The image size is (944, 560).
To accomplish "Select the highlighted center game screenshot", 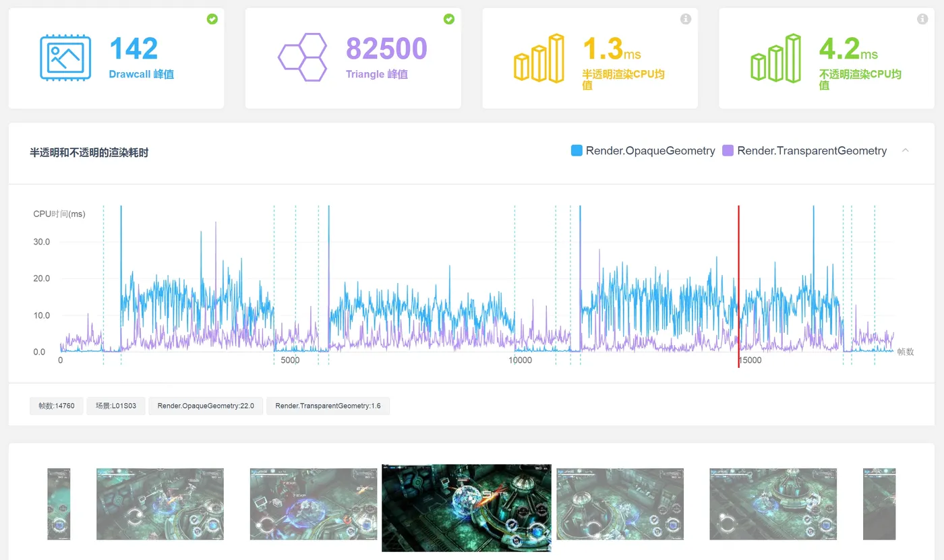I will (467, 507).
